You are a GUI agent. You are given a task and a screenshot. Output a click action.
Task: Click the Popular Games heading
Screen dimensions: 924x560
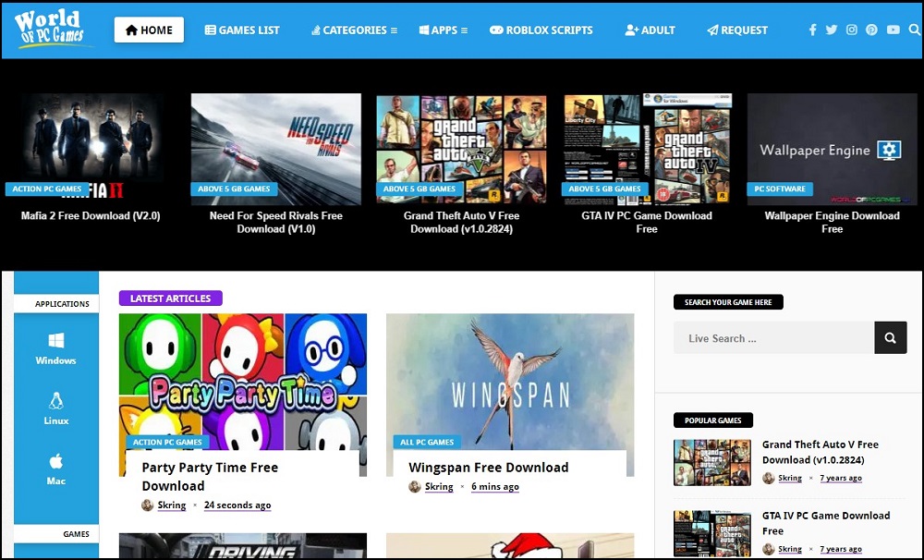[x=713, y=420]
